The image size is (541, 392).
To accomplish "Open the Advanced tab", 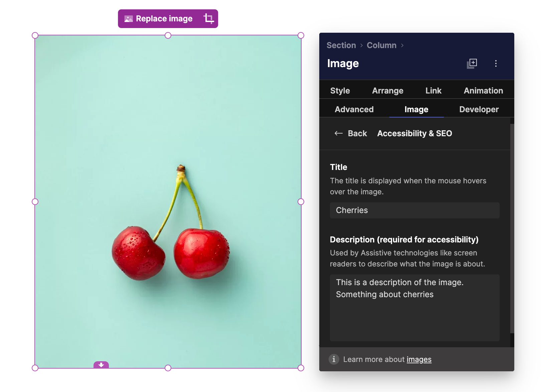I will 354,109.
